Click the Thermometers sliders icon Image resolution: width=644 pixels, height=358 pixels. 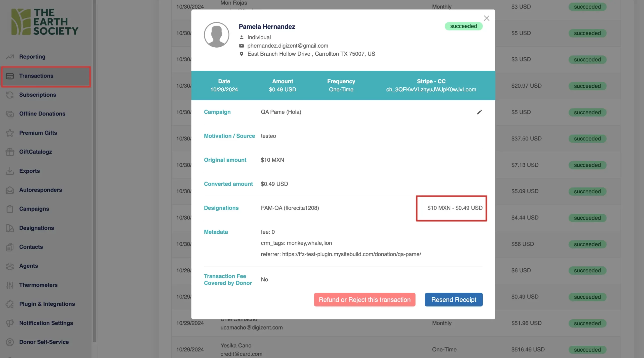(x=10, y=285)
